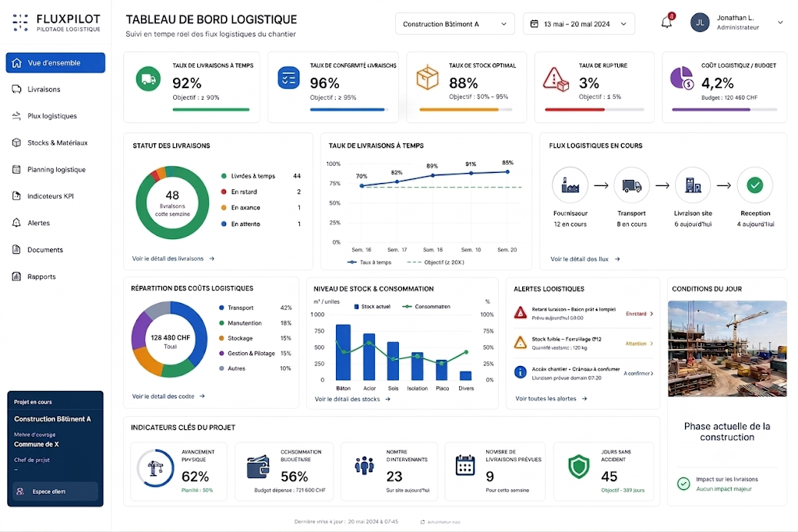798x532 pixels.
Task: Click the FluxPilot logo
Action: [x=56, y=23]
